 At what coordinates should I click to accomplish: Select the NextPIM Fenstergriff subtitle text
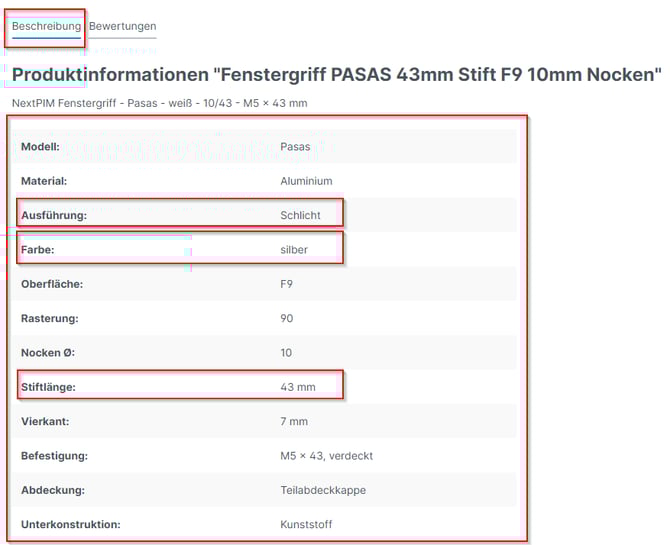(159, 103)
